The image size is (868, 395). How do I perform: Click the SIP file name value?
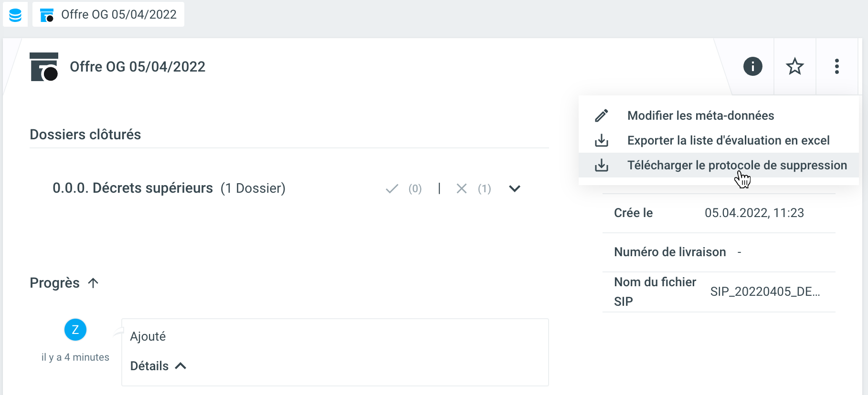pos(765,291)
